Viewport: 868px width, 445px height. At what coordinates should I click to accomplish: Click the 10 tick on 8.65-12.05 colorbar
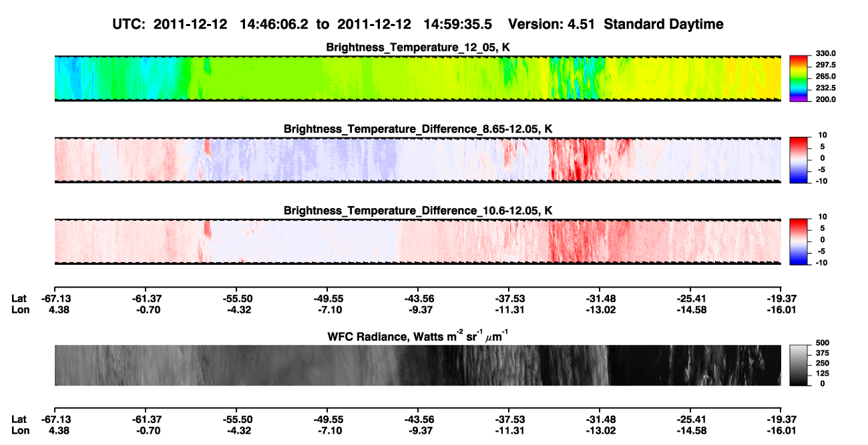coord(822,134)
